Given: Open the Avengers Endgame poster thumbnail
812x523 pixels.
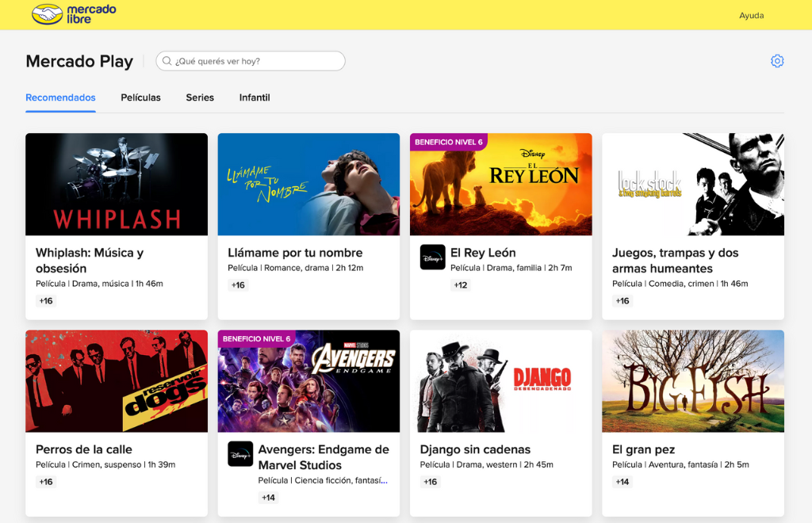Looking at the screenshot, I should pos(308,381).
